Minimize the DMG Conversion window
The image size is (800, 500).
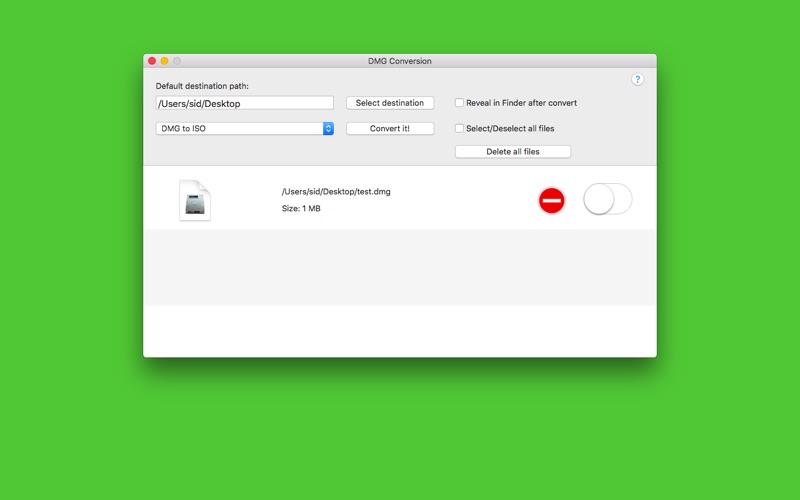164,61
